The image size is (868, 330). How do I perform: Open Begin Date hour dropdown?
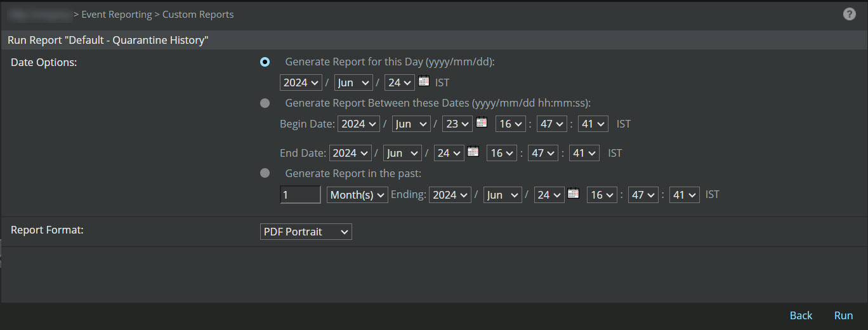pos(510,124)
